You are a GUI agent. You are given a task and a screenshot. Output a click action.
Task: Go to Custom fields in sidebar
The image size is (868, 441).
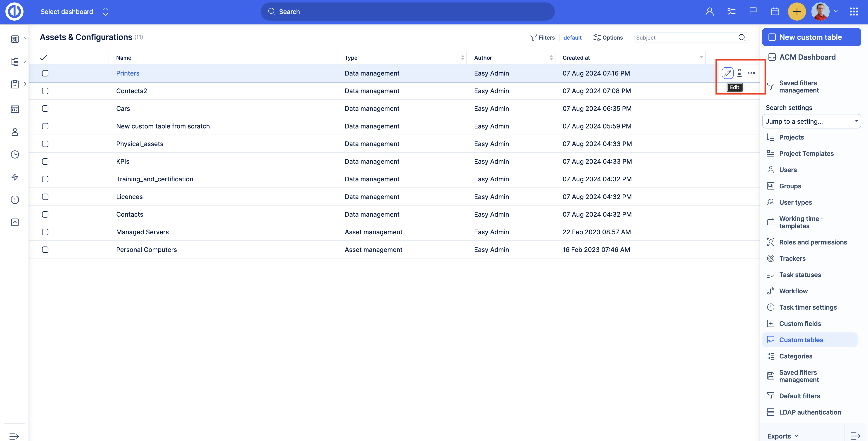click(x=800, y=323)
